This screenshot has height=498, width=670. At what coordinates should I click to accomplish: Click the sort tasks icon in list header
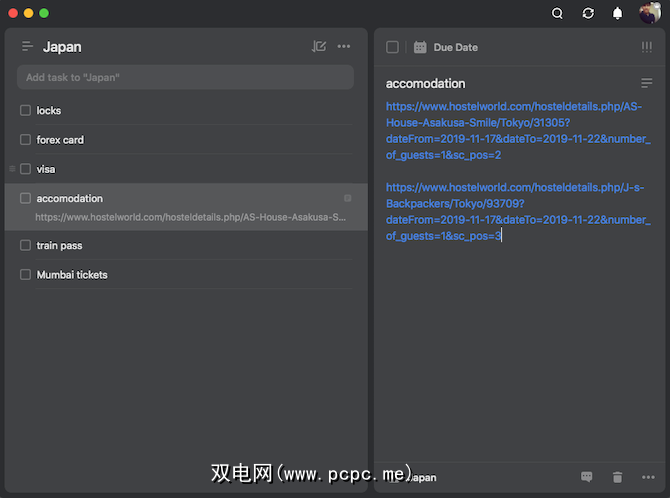(319, 47)
